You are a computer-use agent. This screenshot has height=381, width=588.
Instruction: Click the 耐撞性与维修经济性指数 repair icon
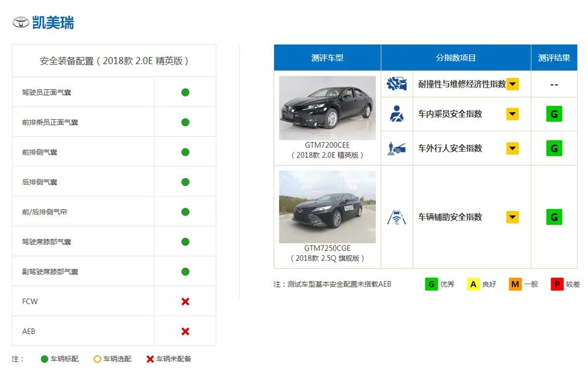tap(397, 84)
